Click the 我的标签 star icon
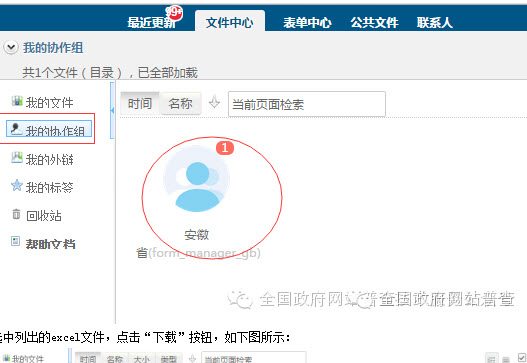This screenshot has height=363, width=527. (x=17, y=185)
